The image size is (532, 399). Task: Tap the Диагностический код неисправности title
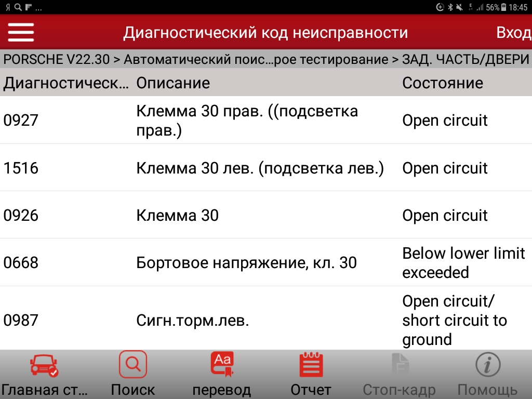(265, 33)
